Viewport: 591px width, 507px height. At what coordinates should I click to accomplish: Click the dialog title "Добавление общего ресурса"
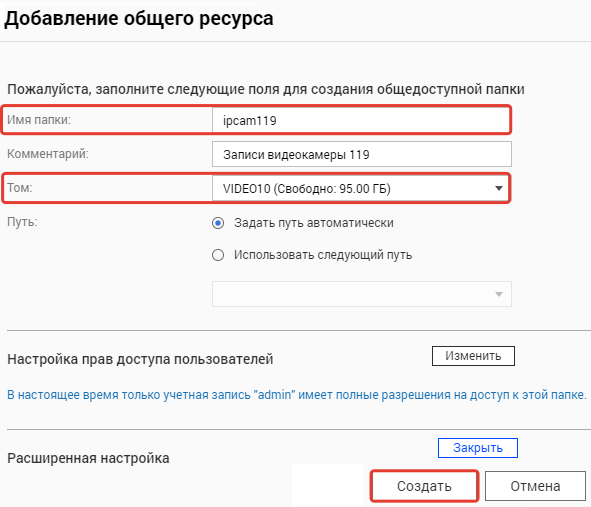click(x=139, y=19)
